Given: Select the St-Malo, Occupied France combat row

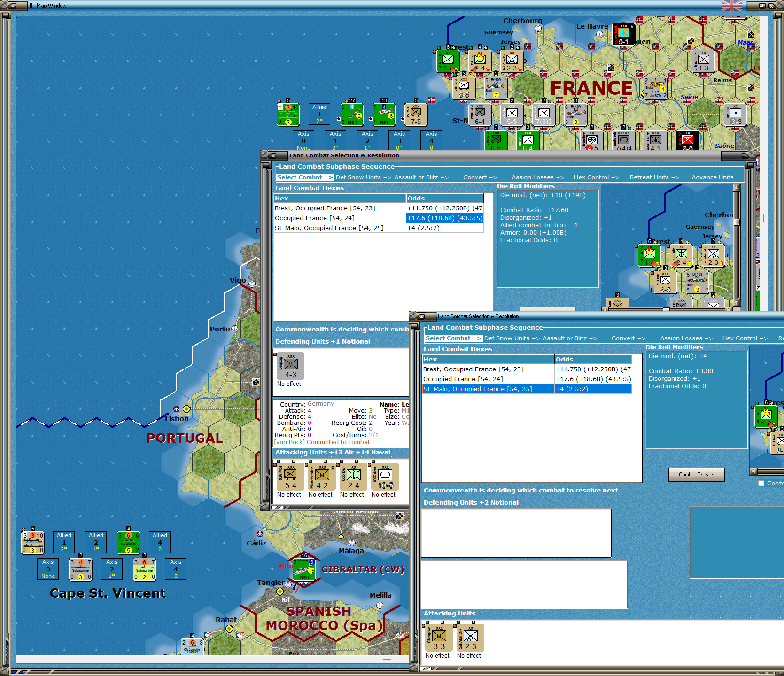Looking at the screenshot, I should [x=339, y=228].
